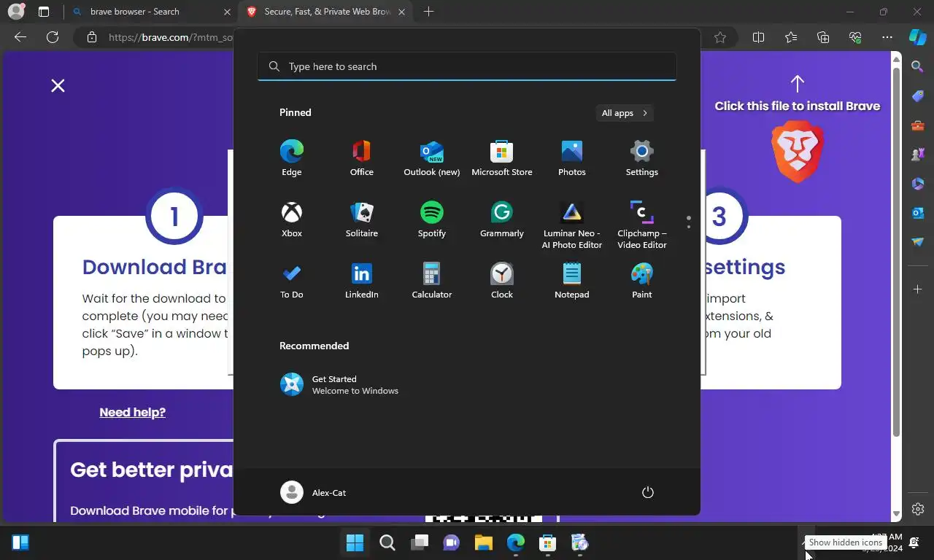Open Microsoft 365 icon in Edge sidebar
The image size is (934, 560).
pos(918,184)
